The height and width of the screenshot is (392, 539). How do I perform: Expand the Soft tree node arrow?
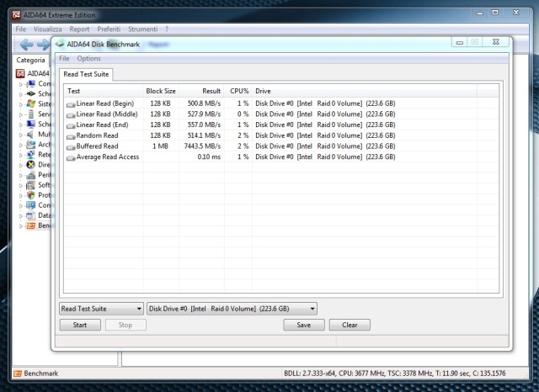[21, 185]
